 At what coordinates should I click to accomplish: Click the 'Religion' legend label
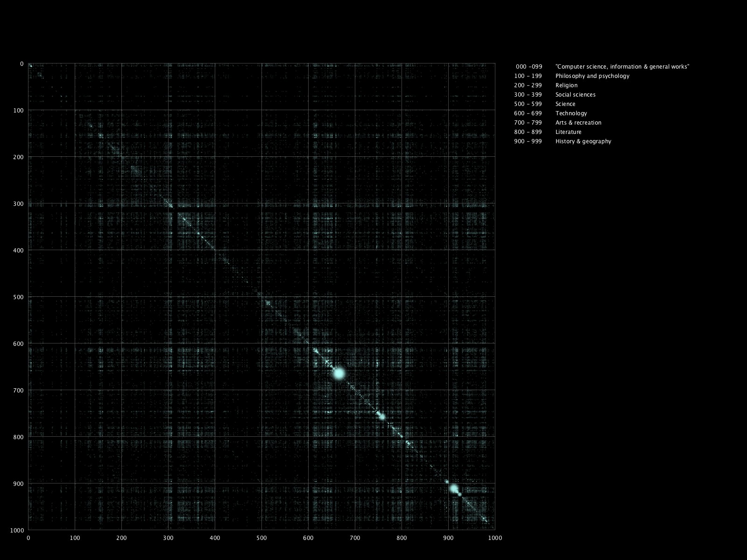(x=566, y=85)
